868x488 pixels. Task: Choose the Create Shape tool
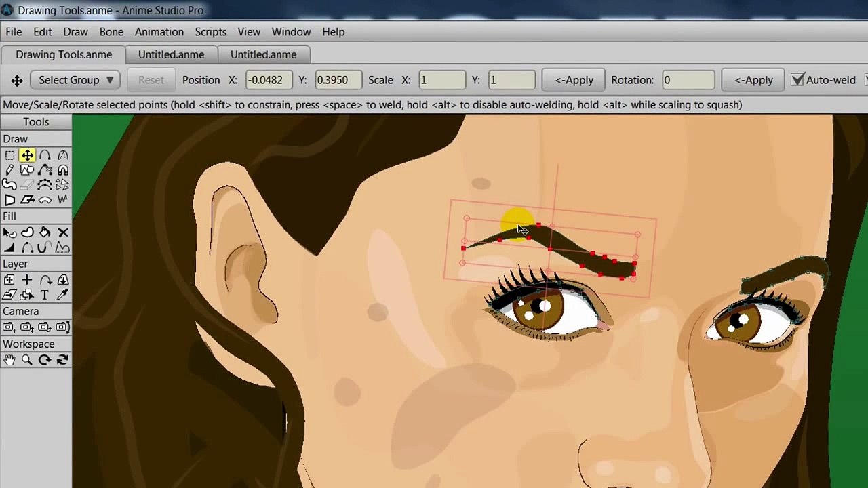tap(27, 232)
